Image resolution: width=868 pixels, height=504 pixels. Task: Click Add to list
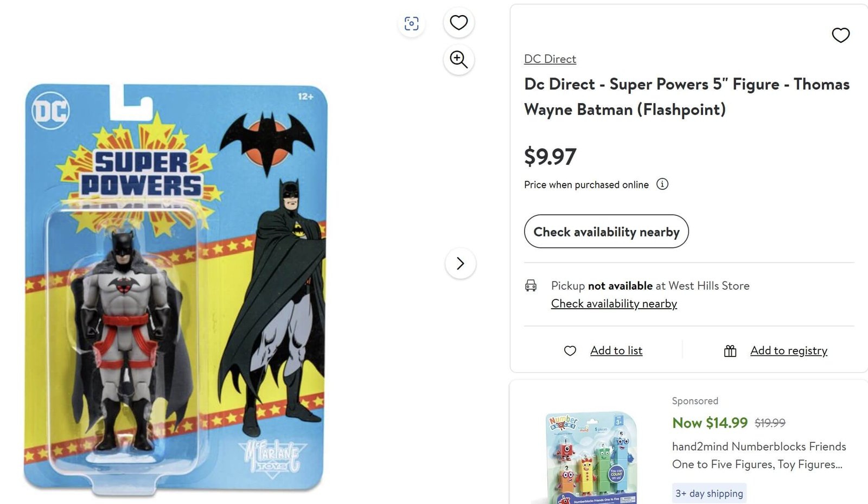[616, 350]
